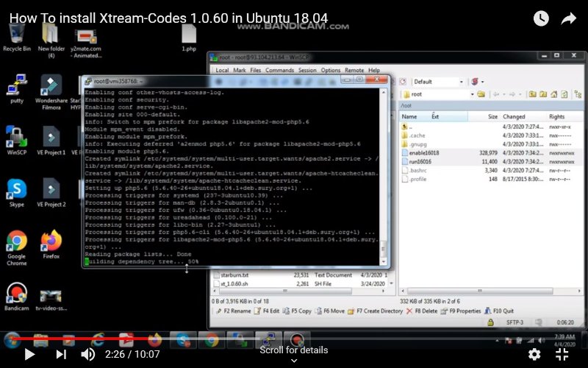Open the VE Project 2 file
This screenshot has width=588, height=368.
[51, 193]
